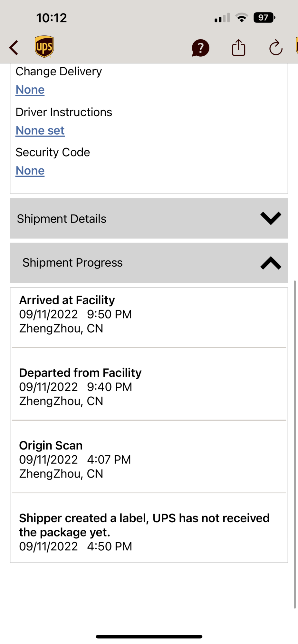Refresh tracking with the reload icon
This screenshot has height=644, width=298.
[276, 48]
